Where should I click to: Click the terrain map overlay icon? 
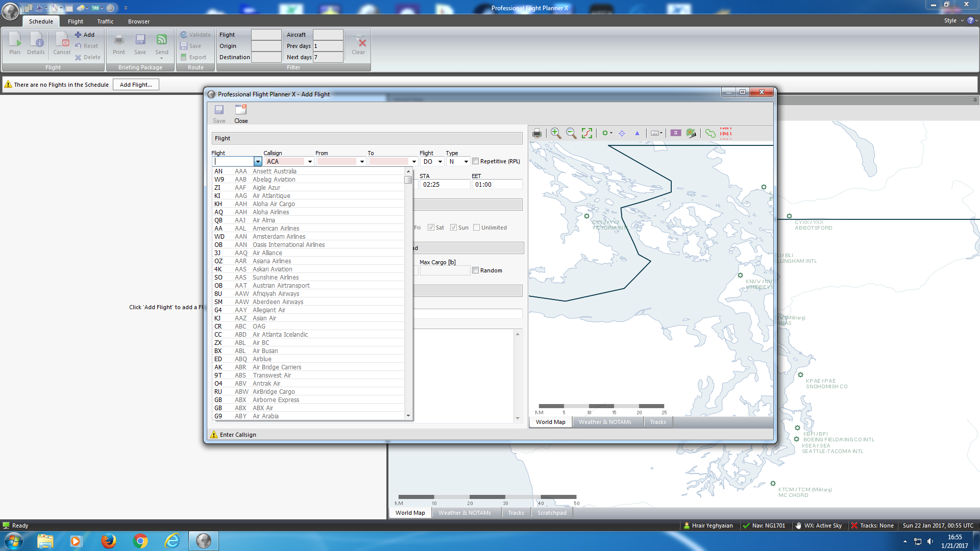691,133
